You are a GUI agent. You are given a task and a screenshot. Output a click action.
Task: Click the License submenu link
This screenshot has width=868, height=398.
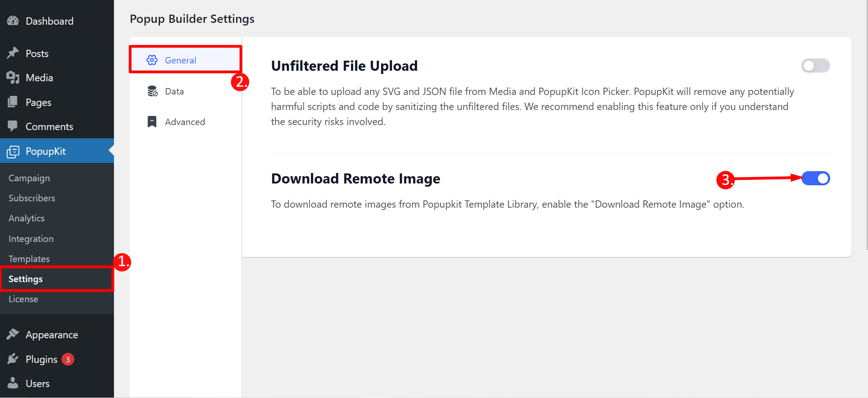(23, 299)
